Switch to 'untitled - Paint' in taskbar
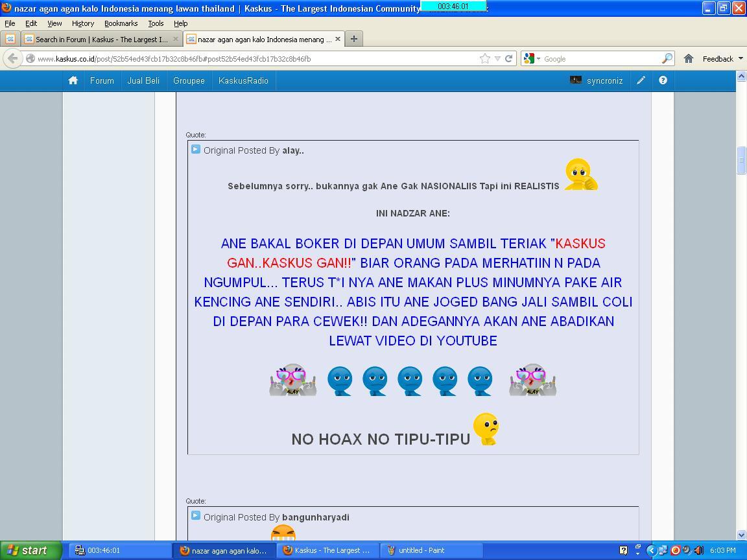The image size is (747, 560). click(431, 550)
